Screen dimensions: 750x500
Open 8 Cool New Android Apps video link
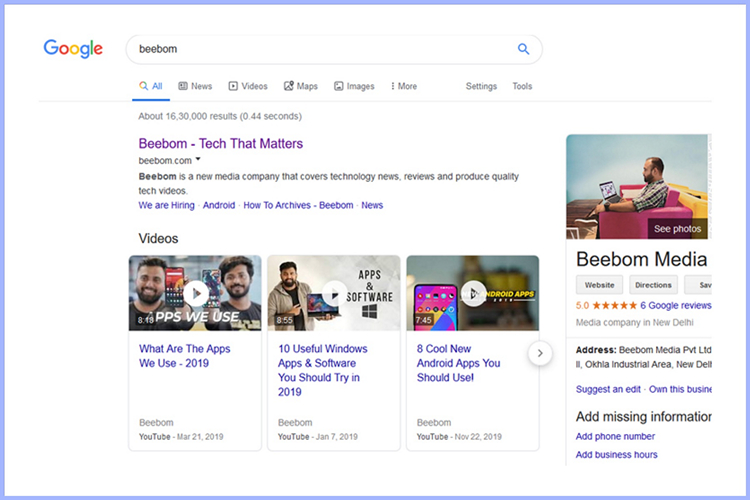point(458,363)
